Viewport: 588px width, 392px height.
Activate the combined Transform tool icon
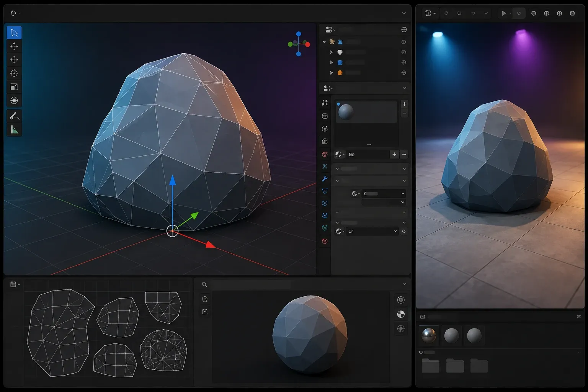tap(14, 100)
